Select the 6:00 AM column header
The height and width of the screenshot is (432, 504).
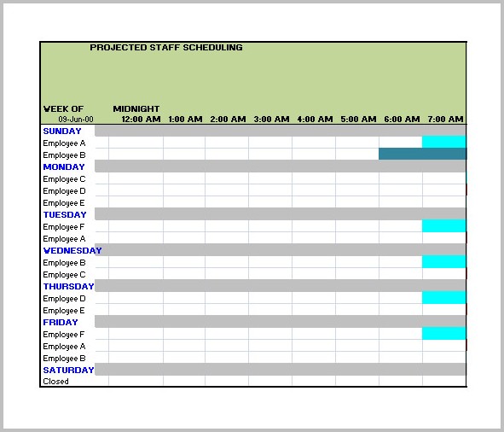[403, 120]
